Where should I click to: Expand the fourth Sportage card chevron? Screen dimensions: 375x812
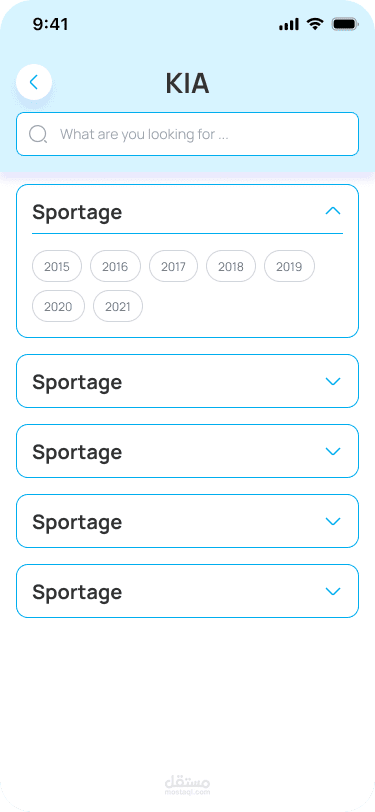[333, 521]
